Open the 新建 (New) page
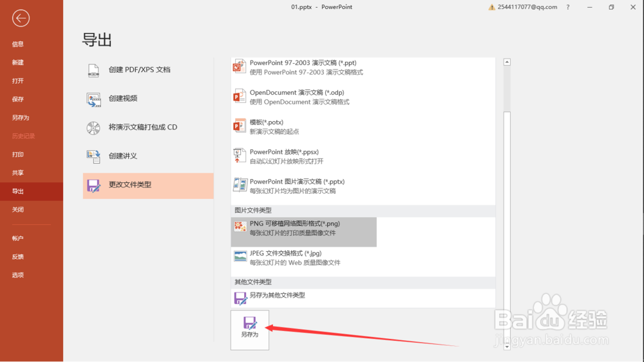 (x=17, y=62)
